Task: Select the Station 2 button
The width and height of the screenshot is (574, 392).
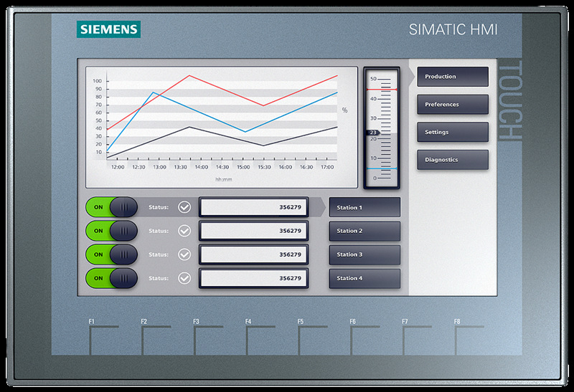Action: click(364, 231)
